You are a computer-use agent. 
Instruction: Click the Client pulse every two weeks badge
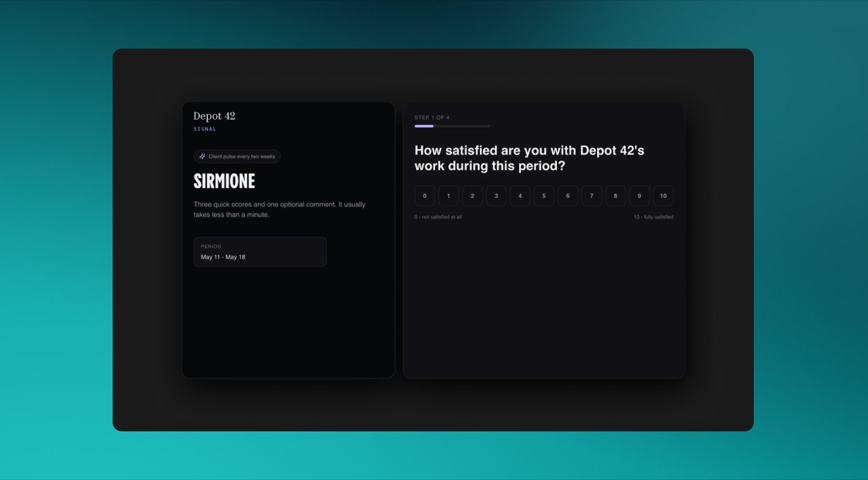click(x=237, y=157)
